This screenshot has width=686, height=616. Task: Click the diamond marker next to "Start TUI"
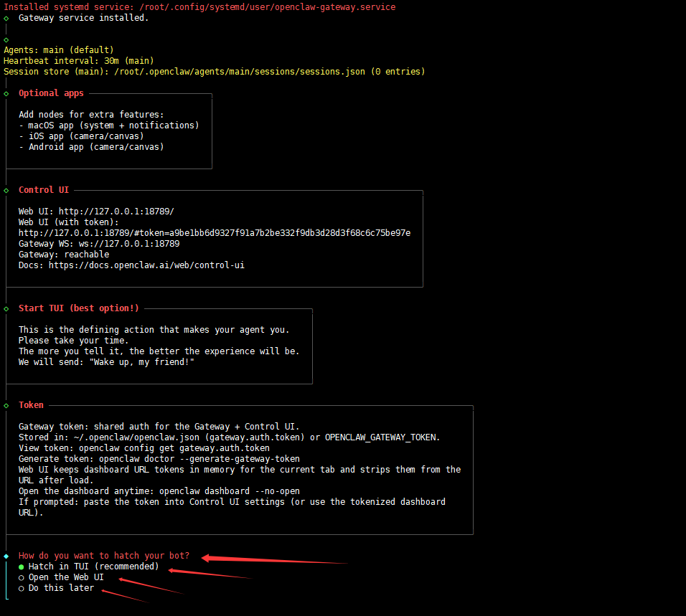(6, 308)
